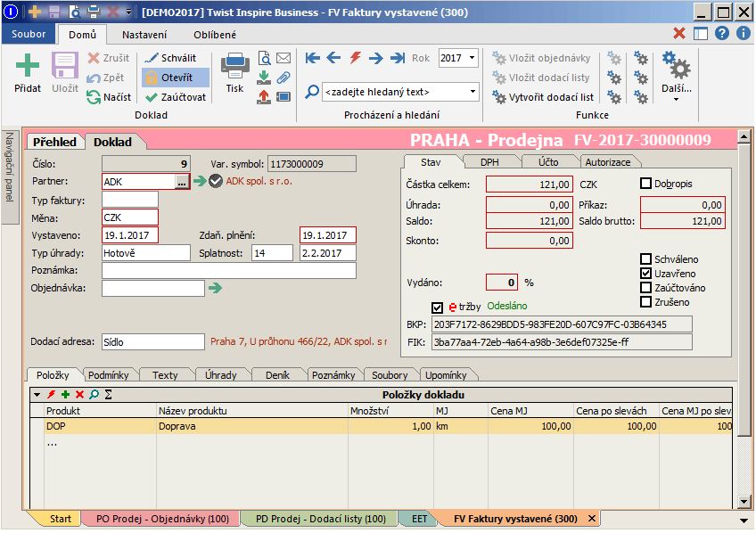Screen dimensions: 756x533
Task: Open the Rok year dropdown
Action: 472,58
